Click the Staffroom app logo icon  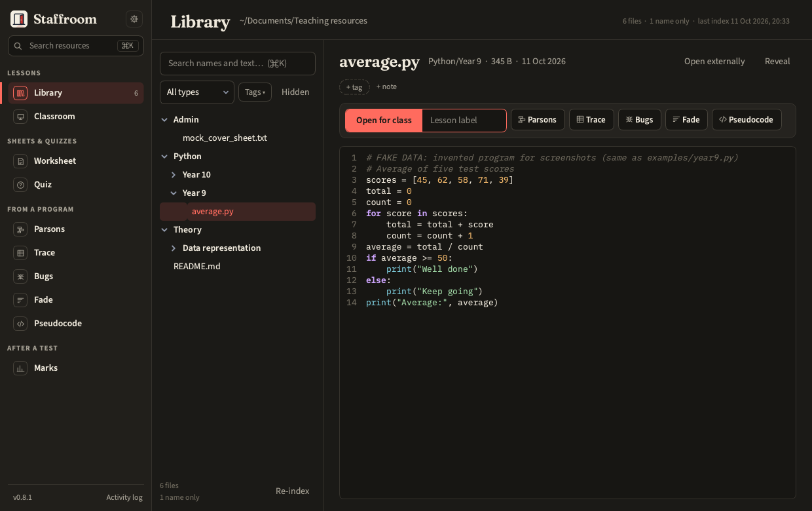(19, 19)
